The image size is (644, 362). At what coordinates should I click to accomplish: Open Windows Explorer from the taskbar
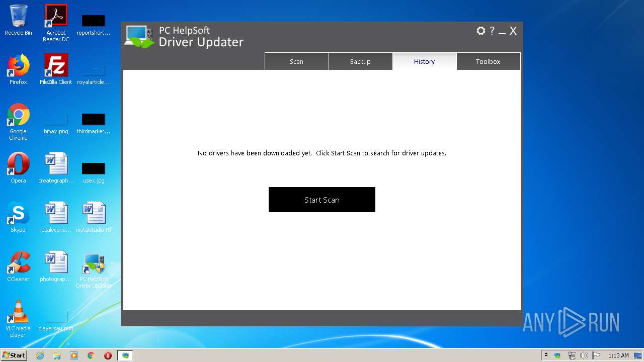coord(57,355)
